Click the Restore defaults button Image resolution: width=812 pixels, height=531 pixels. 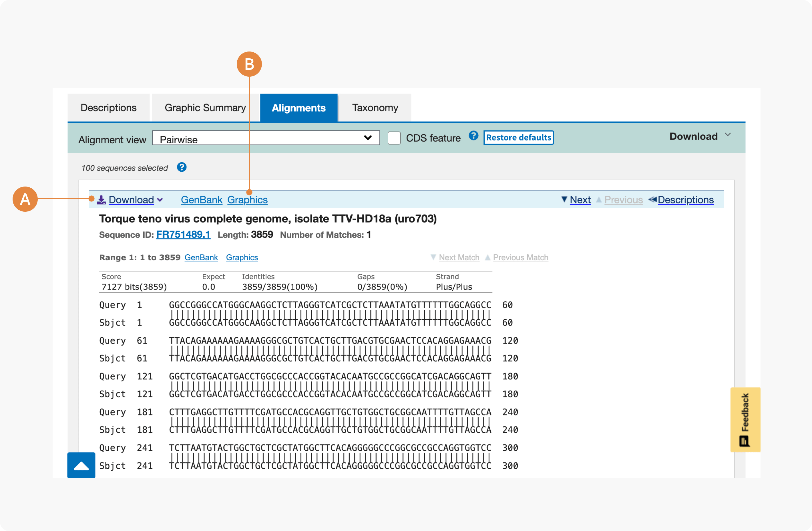coord(518,138)
